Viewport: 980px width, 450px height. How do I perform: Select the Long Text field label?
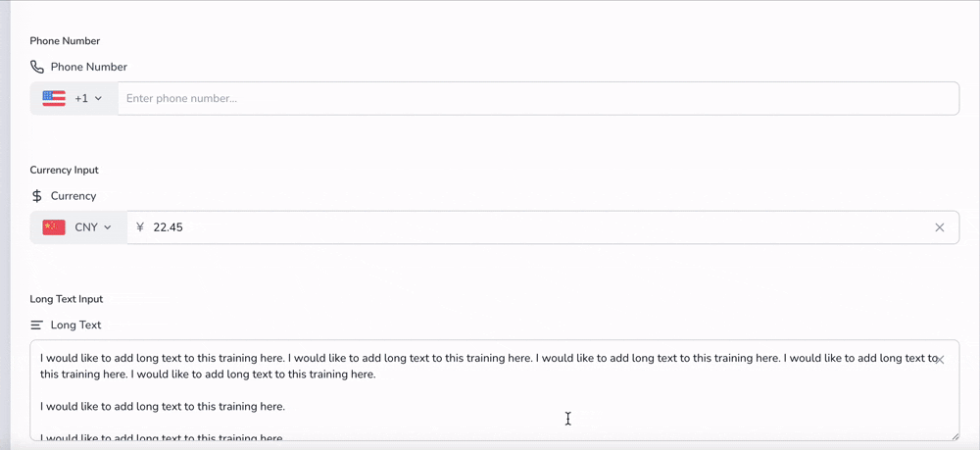click(x=75, y=325)
